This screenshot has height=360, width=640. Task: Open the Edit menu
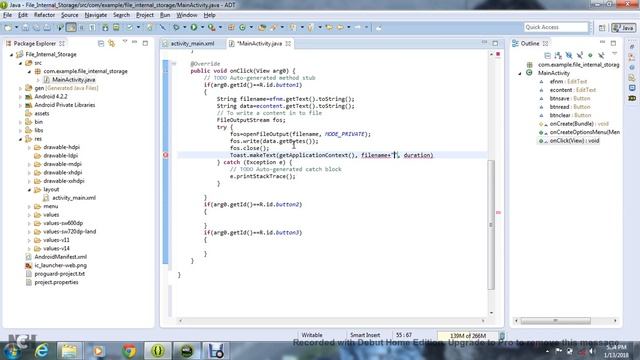23,15
